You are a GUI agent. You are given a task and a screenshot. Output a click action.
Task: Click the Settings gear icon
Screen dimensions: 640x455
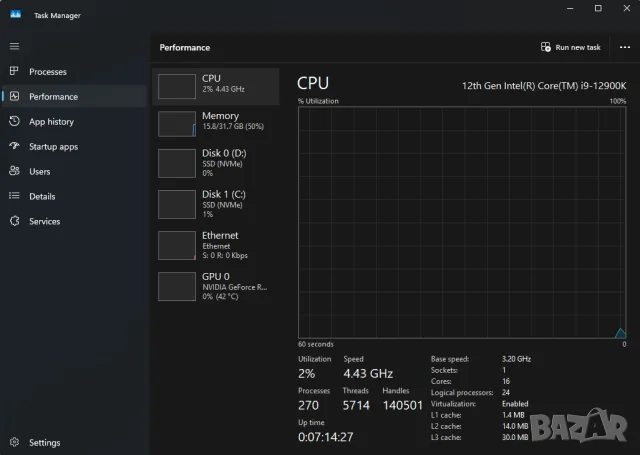pos(14,442)
